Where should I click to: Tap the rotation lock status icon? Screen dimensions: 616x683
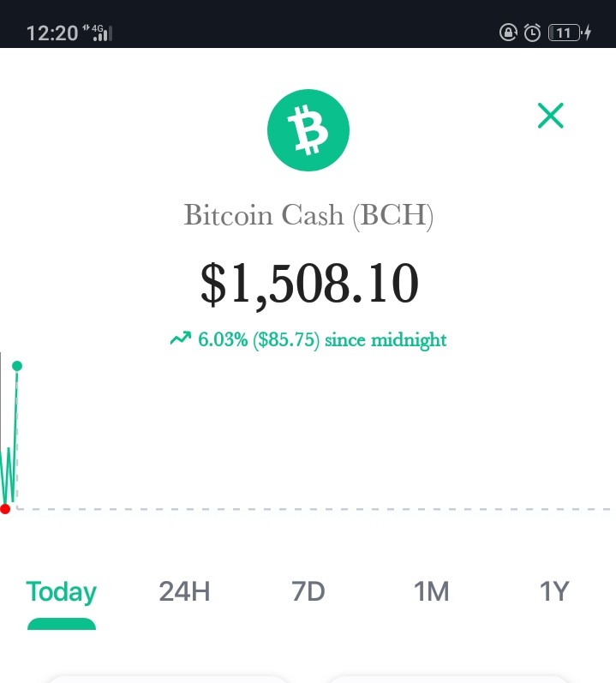(x=508, y=33)
